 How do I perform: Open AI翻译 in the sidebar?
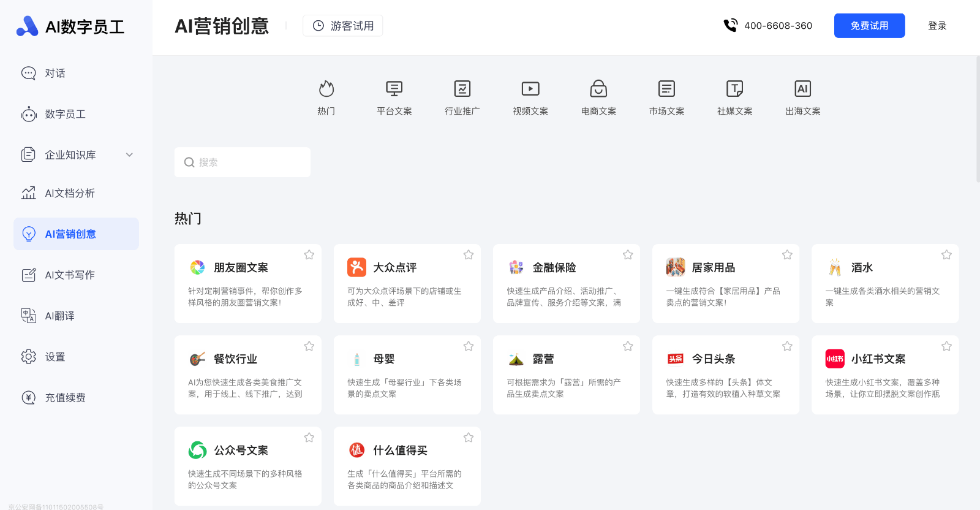click(76, 316)
